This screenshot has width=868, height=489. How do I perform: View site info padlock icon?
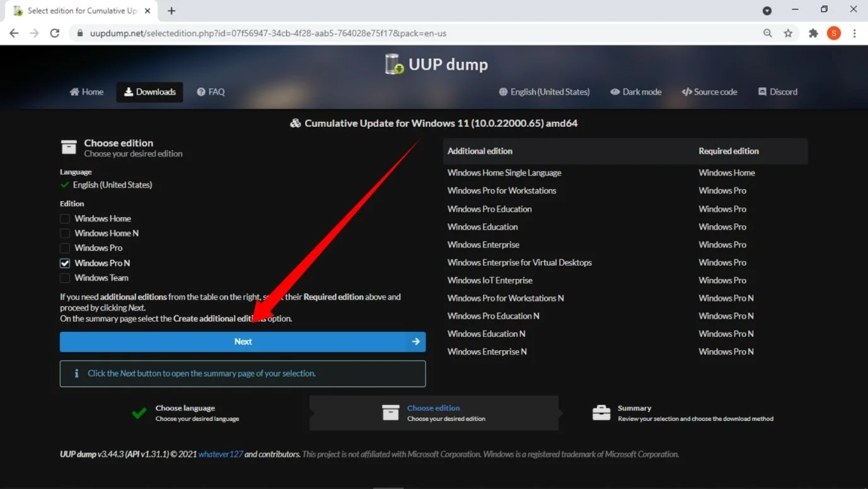point(79,33)
